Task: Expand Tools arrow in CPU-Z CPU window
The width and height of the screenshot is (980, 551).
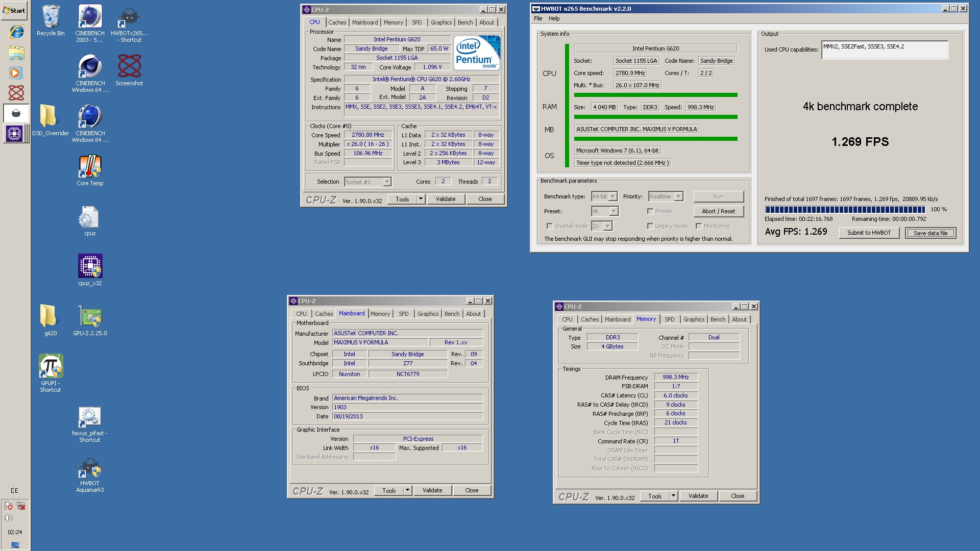Action: tap(421, 199)
